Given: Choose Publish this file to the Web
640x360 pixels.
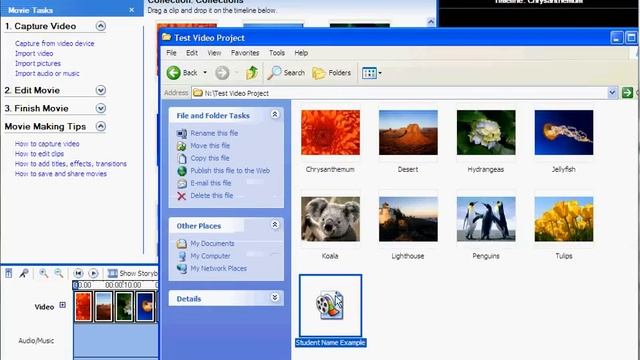Looking at the screenshot, I should pos(230,171).
